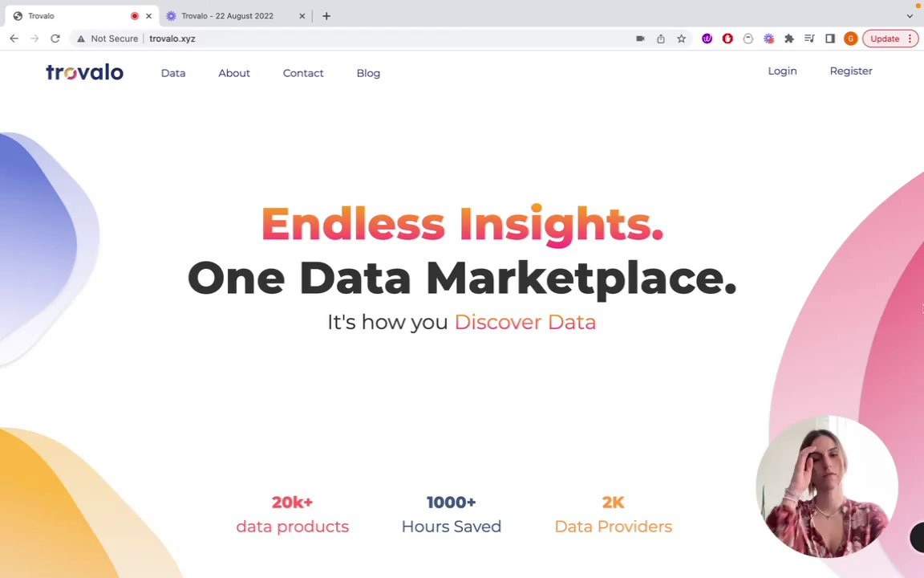Toggle the browser side panel icon
This screenshot has width=924, height=578.
pyautogui.click(x=829, y=39)
